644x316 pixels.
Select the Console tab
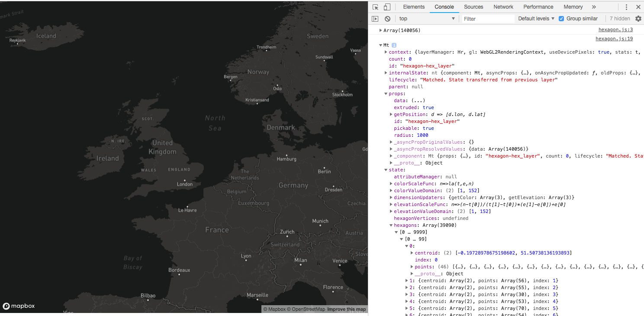tap(444, 7)
